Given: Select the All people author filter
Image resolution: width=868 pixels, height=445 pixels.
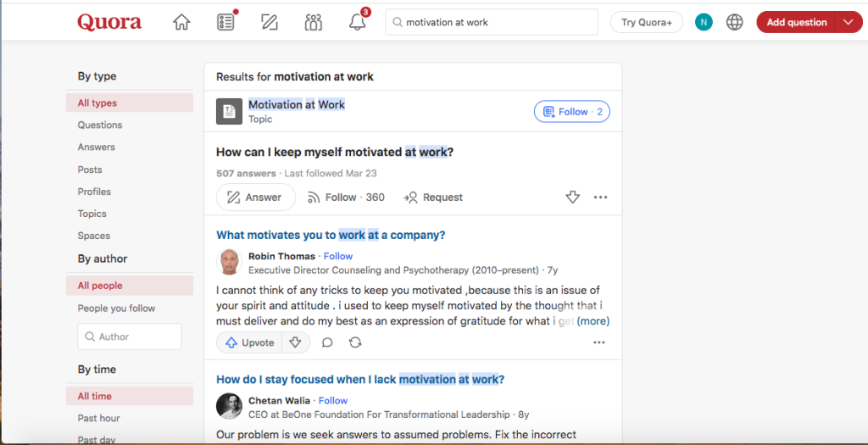Looking at the screenshot, I should tap(130, 286).
